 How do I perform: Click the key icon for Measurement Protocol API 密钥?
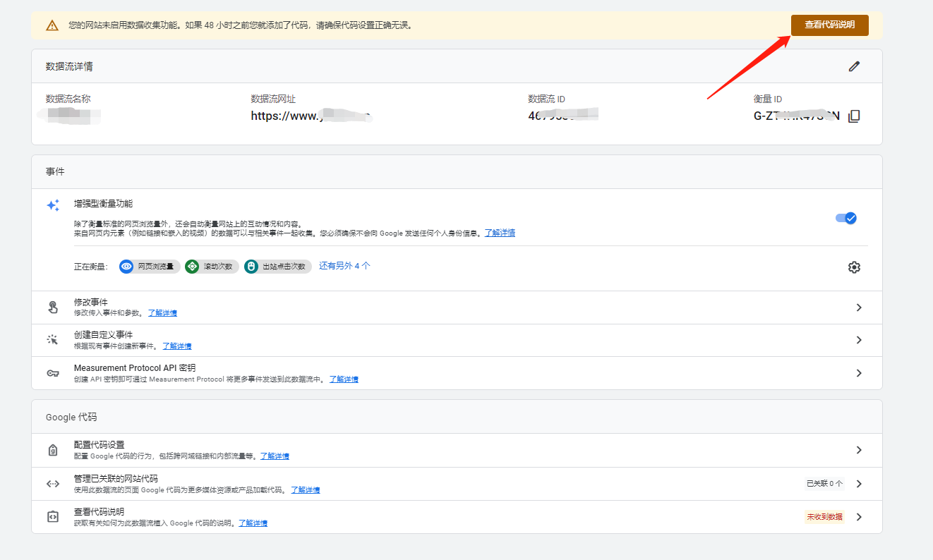[53, 372]
